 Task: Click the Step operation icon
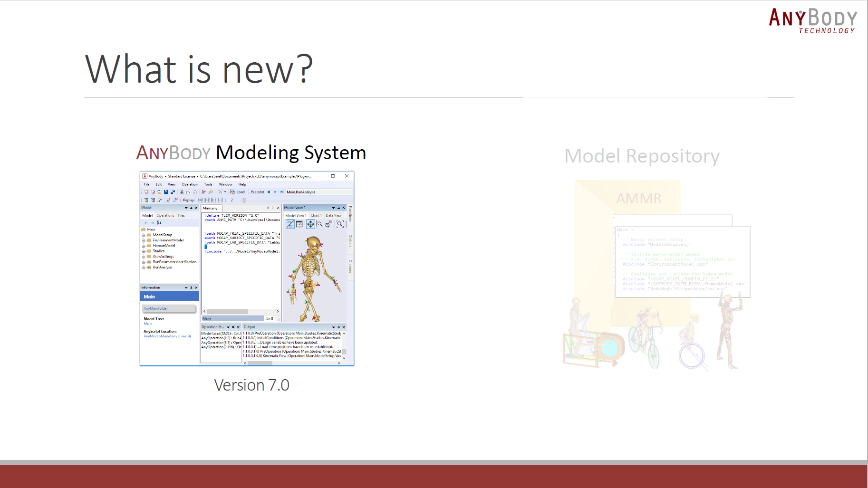pyautogui.click(x=282, y=192)
